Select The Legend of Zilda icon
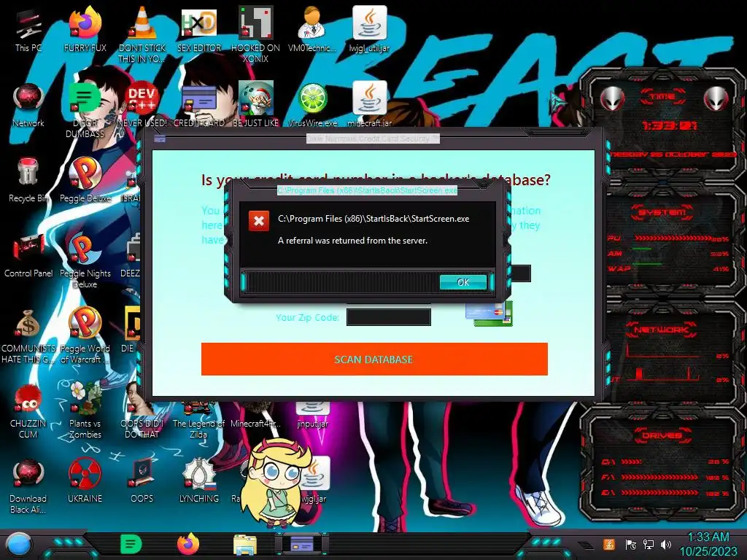The image size is (747, 560). click(x=198, y=421)
